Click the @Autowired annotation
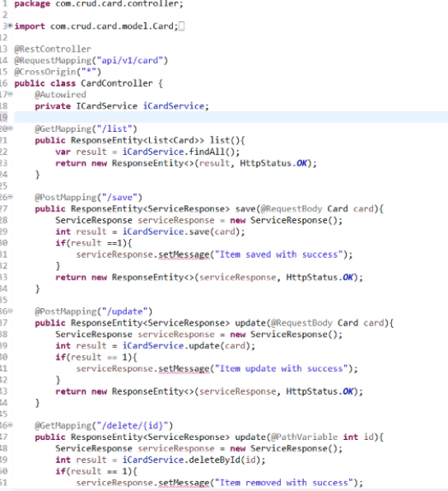Viewport: 448px width, 491px height. point(60,95)
